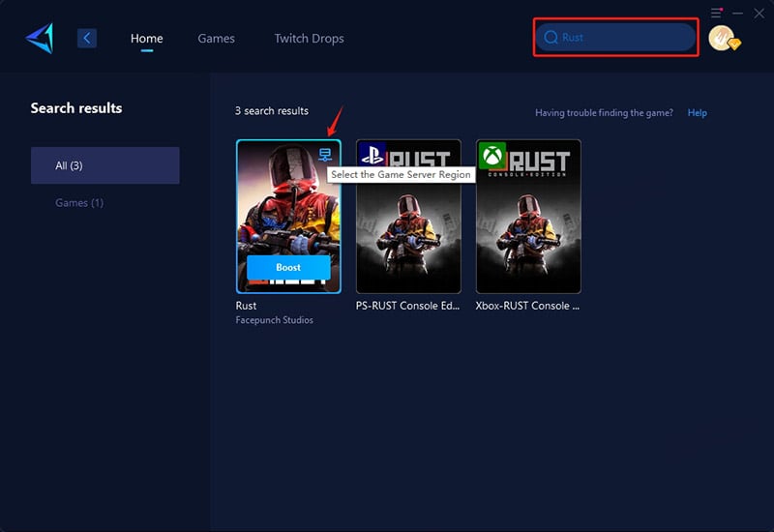This screenshot has height=532, width=774.
Task: Open the server region icon on Rust card
Action: [x=325, y=155]
